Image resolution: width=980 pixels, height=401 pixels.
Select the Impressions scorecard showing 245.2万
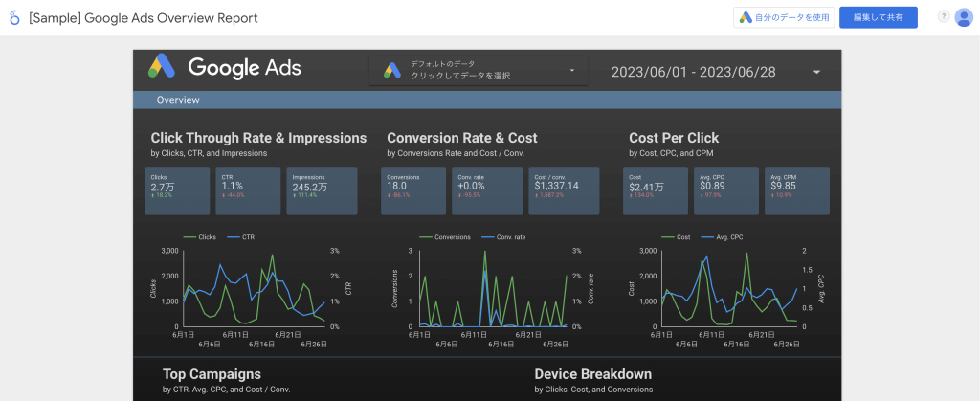[x=322, y=191]
